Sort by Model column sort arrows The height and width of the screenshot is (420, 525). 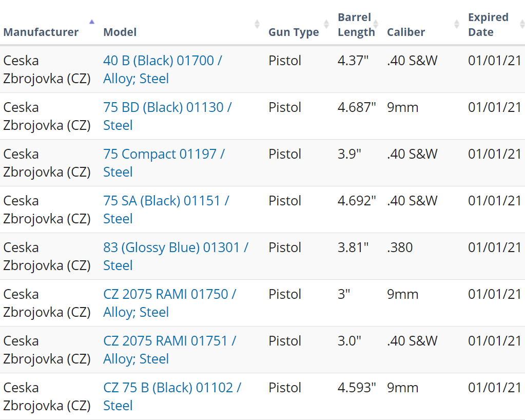[x=257, y=24]
